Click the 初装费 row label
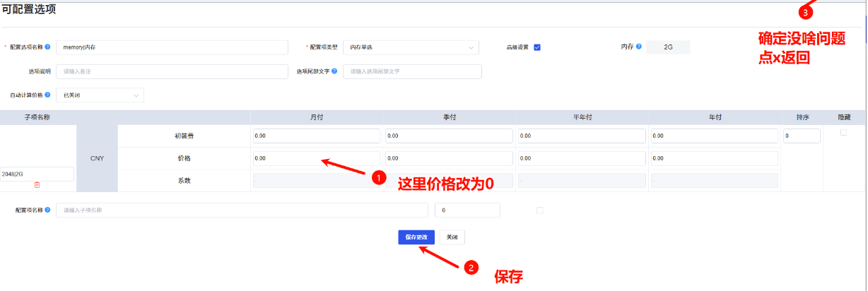The width and height of the screenshot is (868, 291). pyautogui.click(x=184, y=136)
